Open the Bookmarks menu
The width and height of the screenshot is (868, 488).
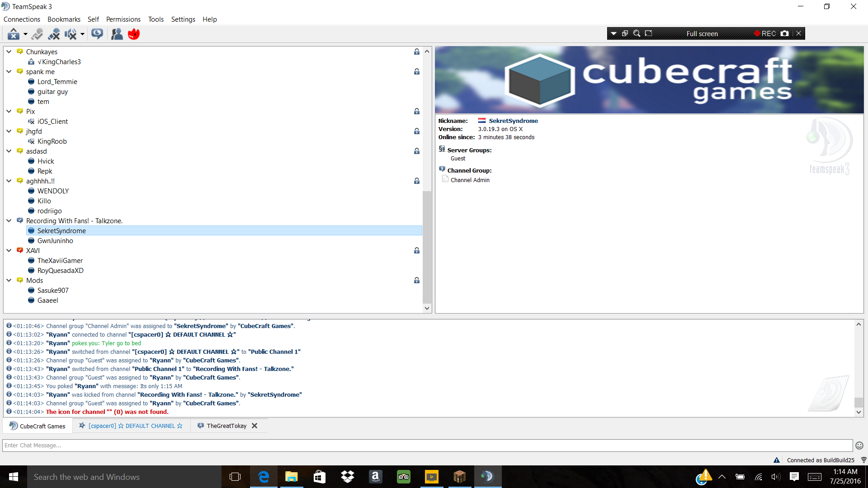64,19
